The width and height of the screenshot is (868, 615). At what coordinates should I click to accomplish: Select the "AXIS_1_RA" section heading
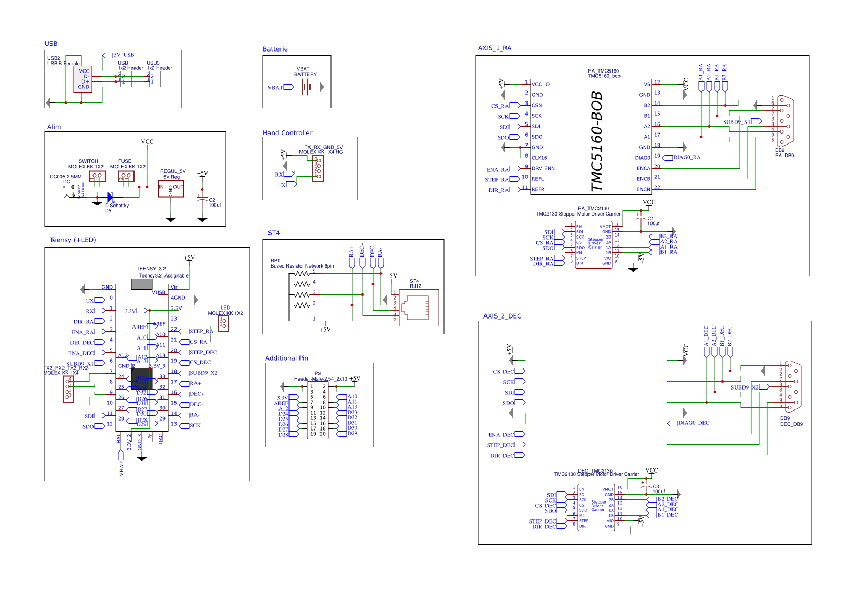[494, 48]
